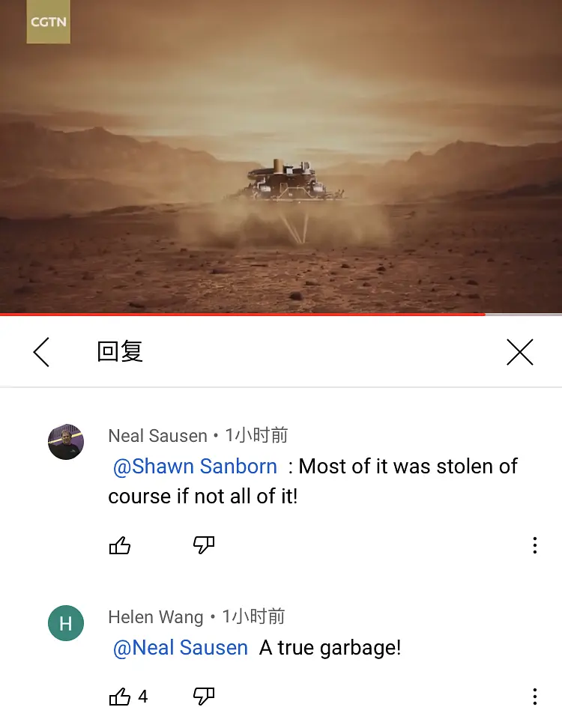
Task: Tap the Mars lander video to show controls
Action: 281,157
